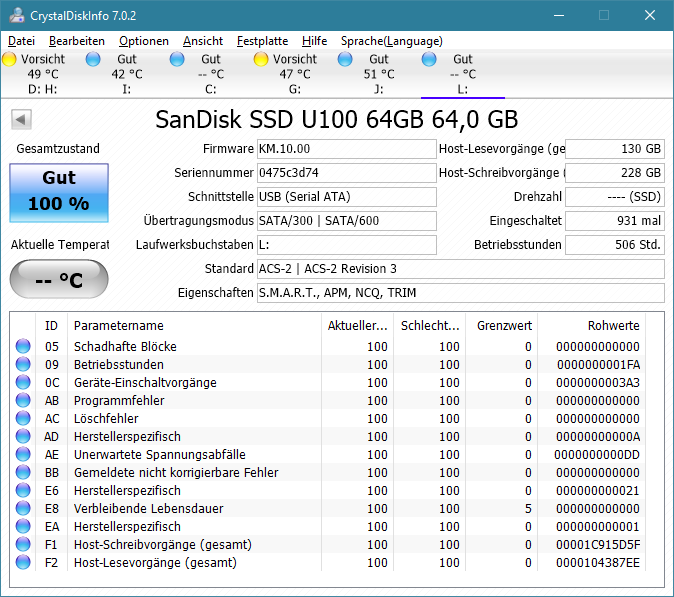Open the Festplatte menu
This screenshot has height=597, width=674.
(x=263, y=41)
